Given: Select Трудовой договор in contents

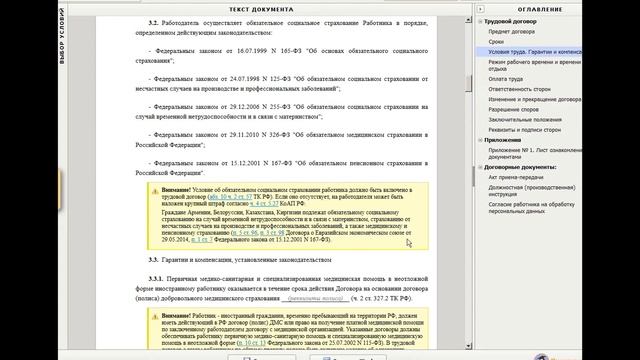Looking at the screenshot, I should (510, 22).
